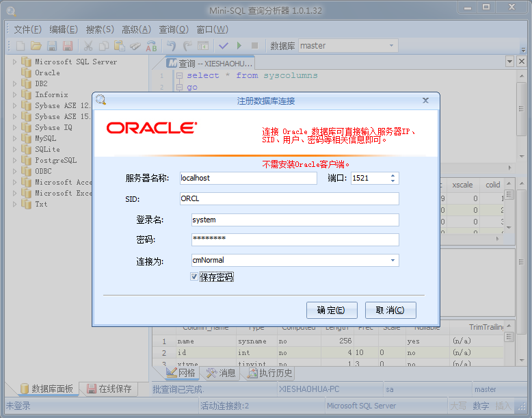Increase port with stepper up arrow

pos(393,176)
